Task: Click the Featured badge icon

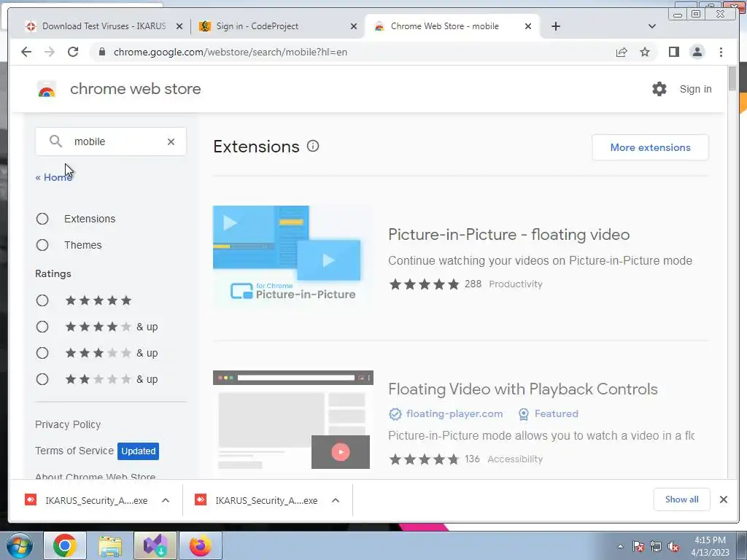Action: [524, 414]
